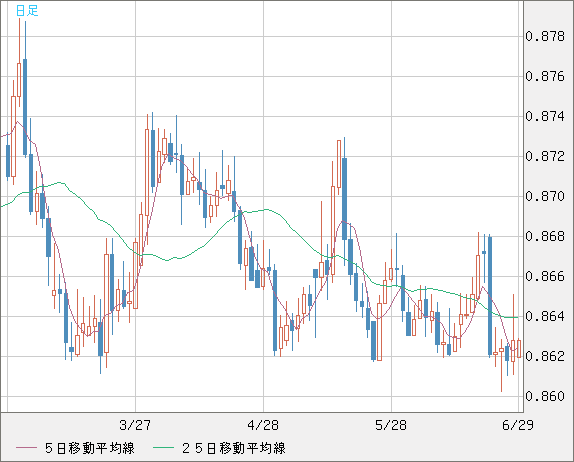Click the green 25-day average legend line
Screen dimensions: 574x462
click(x=163, y=448)
